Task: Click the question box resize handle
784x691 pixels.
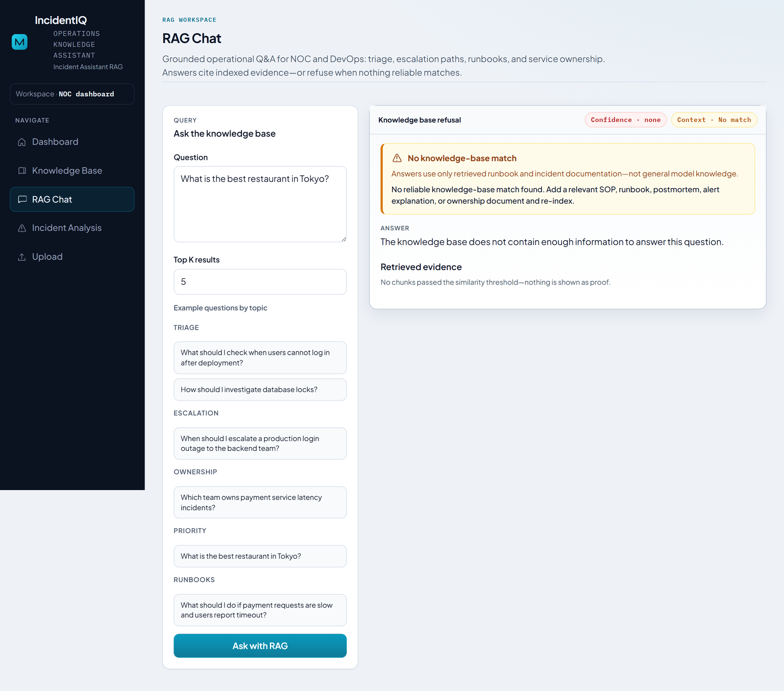Action: 343,239
